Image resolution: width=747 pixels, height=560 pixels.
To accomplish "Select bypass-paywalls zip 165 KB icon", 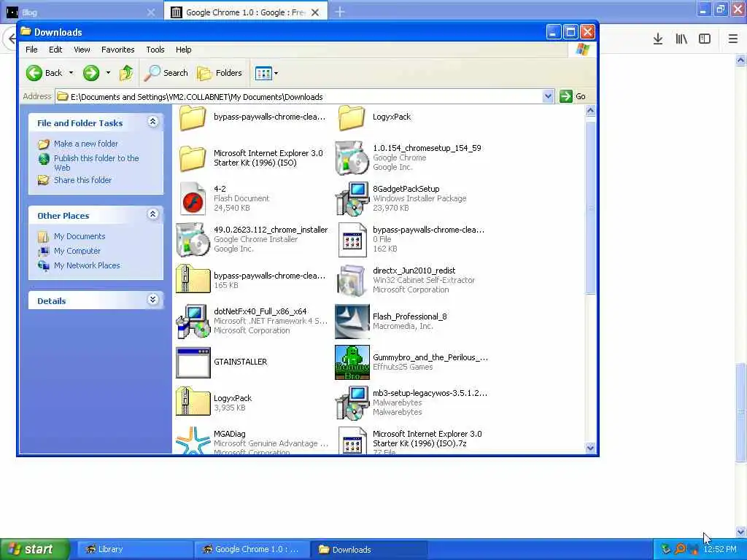I will 193,279.
